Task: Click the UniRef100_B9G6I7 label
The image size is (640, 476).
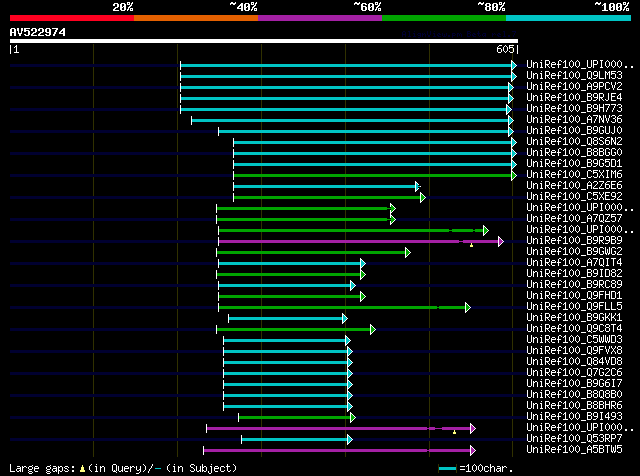Action: coord(574,384)
